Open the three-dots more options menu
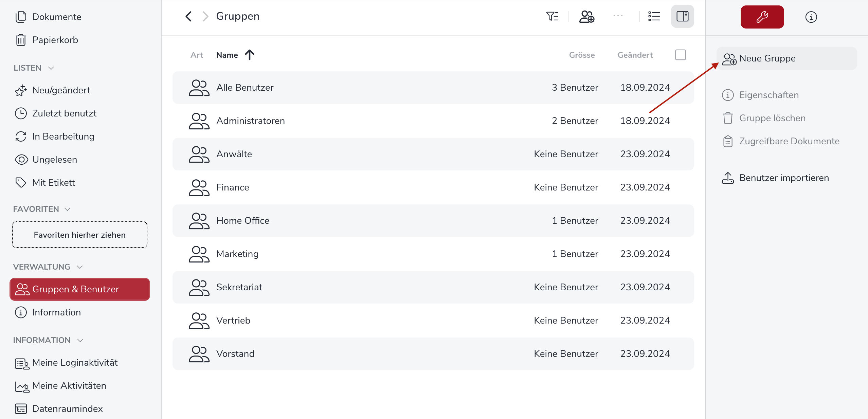This screenshot has width=868, height=419. [618, 16]
